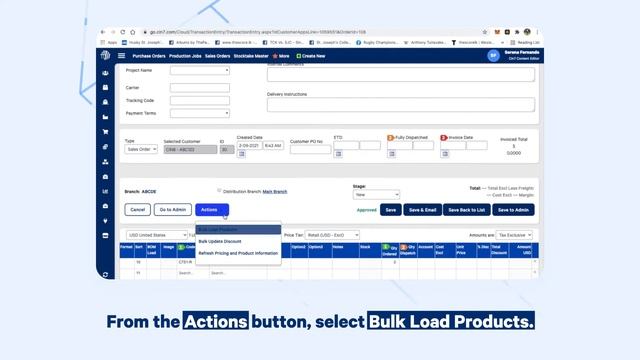This screenshot has height=360, width=640.
Task: Click the Carrier input field
Action: [200, 87]
